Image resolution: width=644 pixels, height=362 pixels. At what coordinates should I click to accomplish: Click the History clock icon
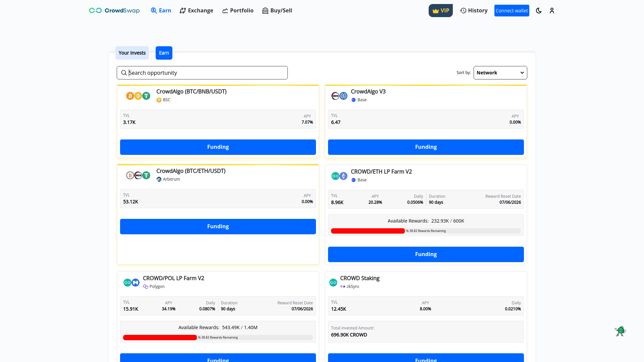click(463, 10)
